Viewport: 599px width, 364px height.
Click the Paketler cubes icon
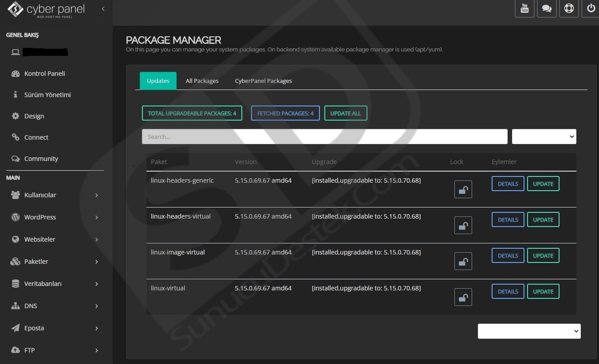pos(16,262)
